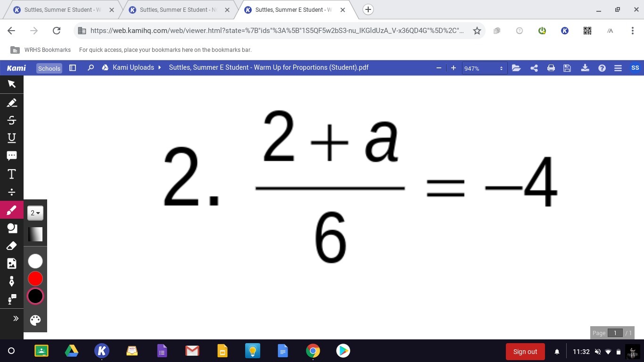
Task: Select the Underline tool
Action: 12,138
